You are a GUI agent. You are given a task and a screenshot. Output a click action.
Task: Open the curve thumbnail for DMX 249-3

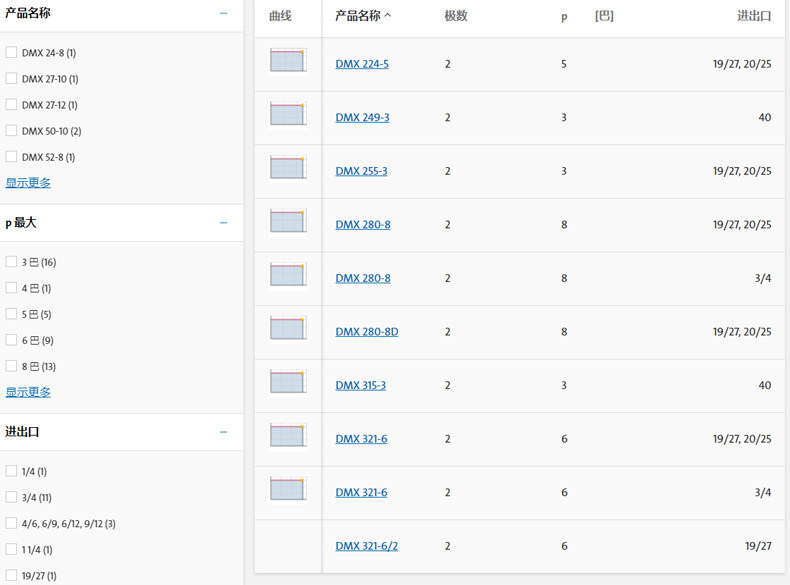(x=288, y=113)
